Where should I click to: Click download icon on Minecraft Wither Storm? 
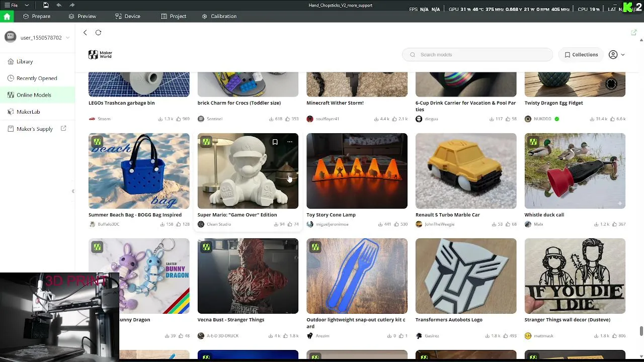pos(376,119)
